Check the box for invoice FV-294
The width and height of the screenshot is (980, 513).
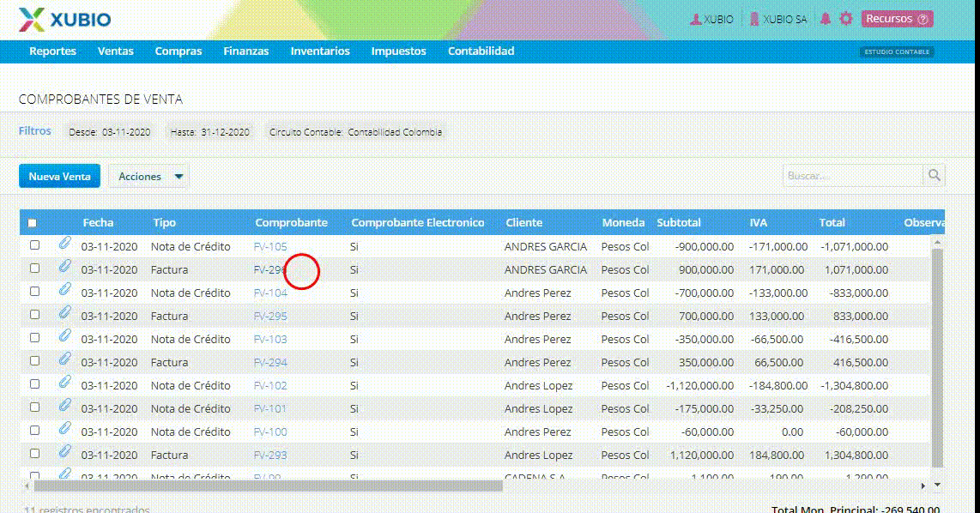[35, 361]
